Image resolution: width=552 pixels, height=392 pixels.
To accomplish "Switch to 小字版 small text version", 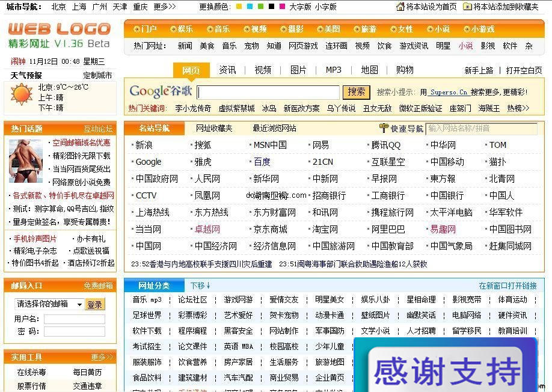I will [x=325, y=7].
